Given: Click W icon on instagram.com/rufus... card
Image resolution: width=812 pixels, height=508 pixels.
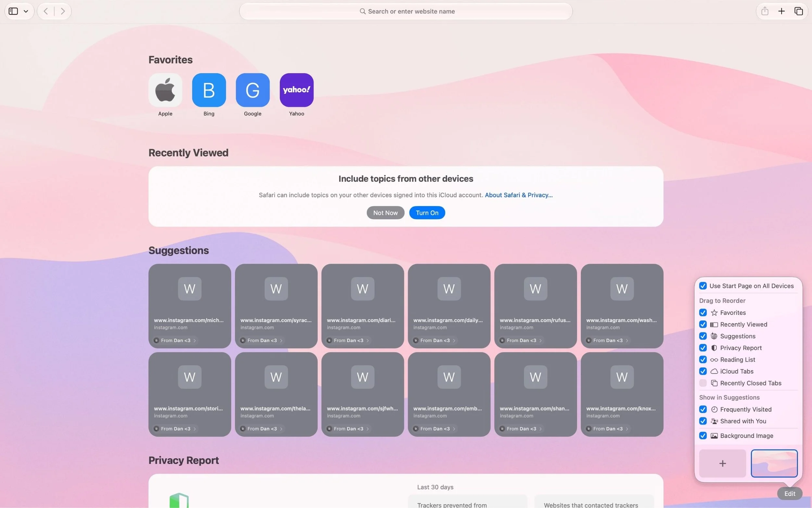Looking at the screenshot, I should coord(535,289).
